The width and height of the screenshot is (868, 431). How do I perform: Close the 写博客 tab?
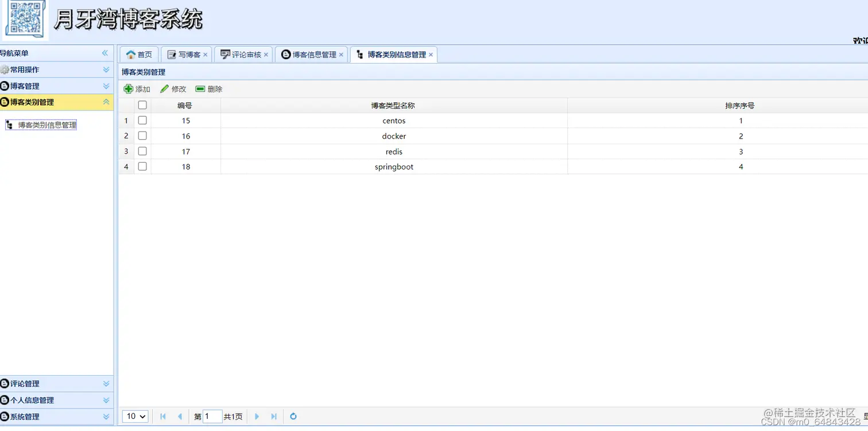coord(206,55)
